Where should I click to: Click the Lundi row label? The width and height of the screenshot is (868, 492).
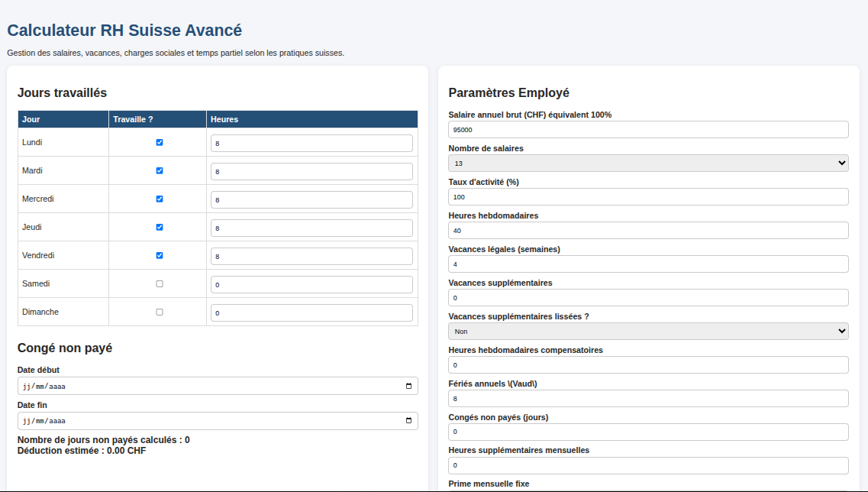click(x=32, y=142)
